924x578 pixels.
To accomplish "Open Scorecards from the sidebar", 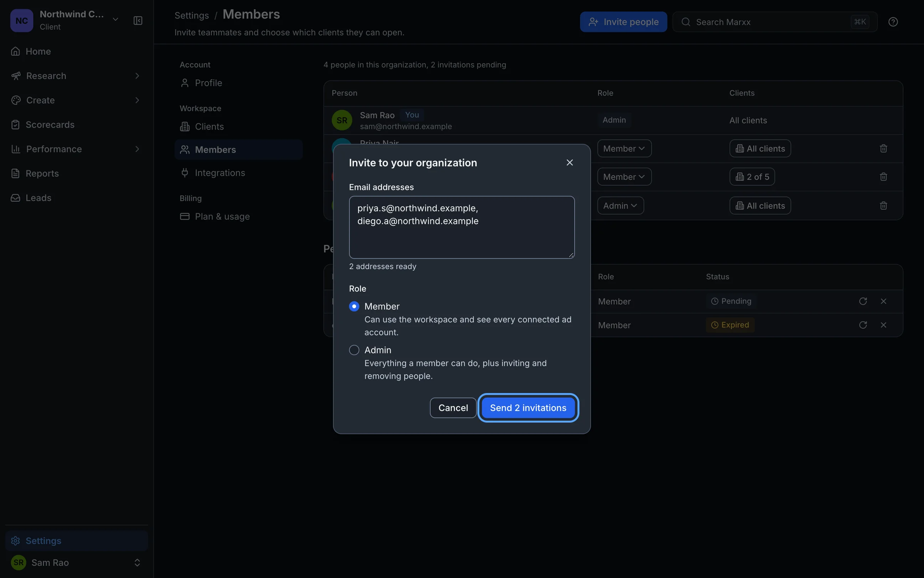I will tap(77, 124).
